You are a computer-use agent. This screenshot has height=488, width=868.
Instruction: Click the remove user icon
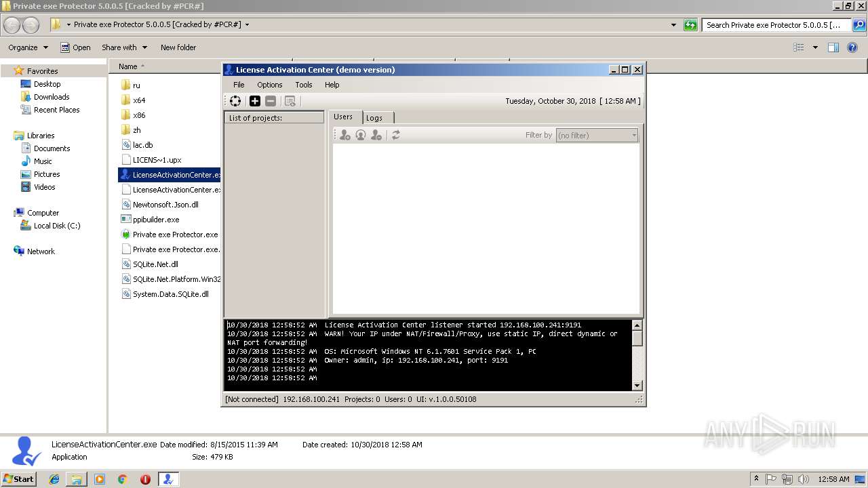pos(376,135)
